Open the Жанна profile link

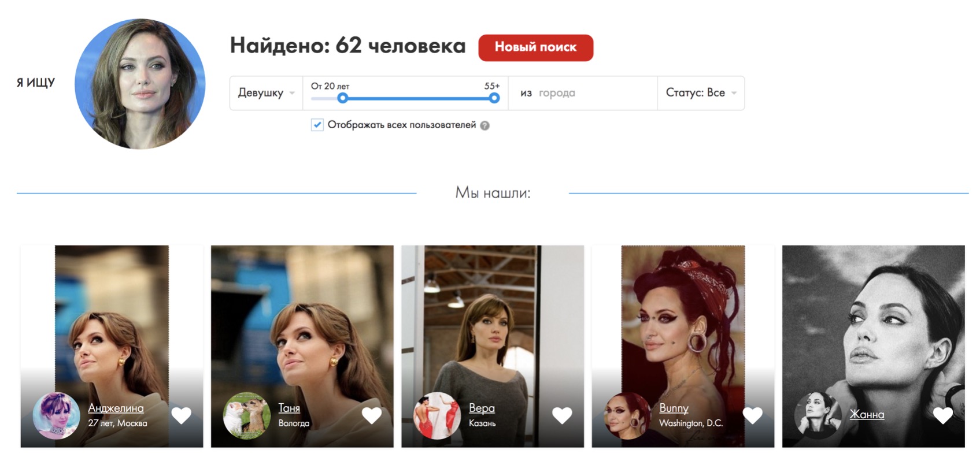click(867, 414)
